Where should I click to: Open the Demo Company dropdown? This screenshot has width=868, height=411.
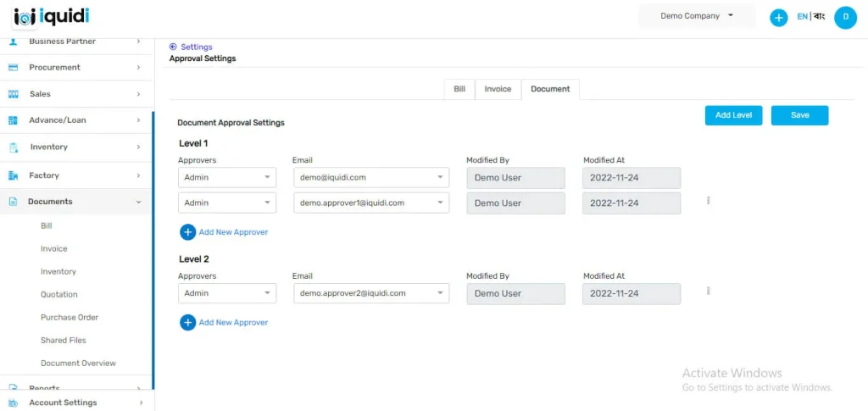tap(697, 16)
